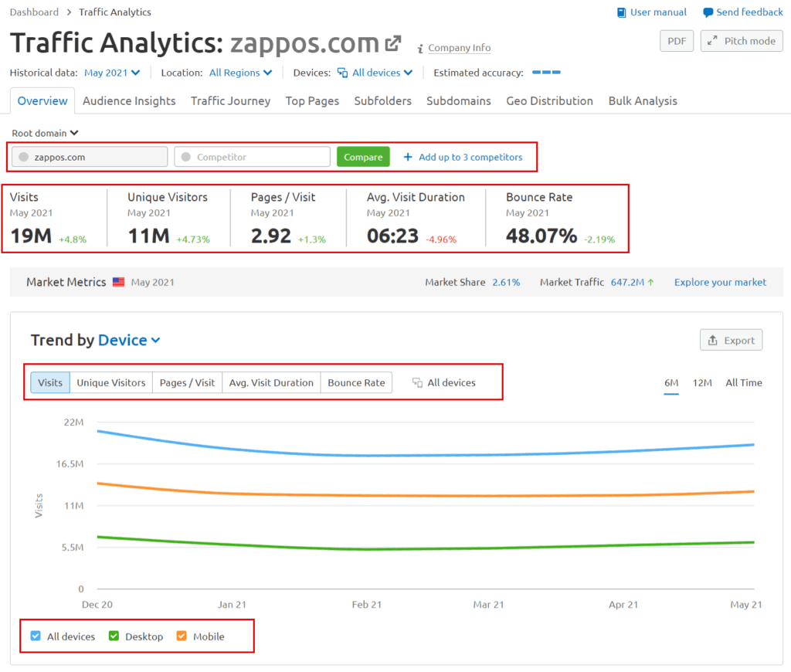Click the gray dot in Competitor field
791x672 pixels.
(x=185, y=157)
